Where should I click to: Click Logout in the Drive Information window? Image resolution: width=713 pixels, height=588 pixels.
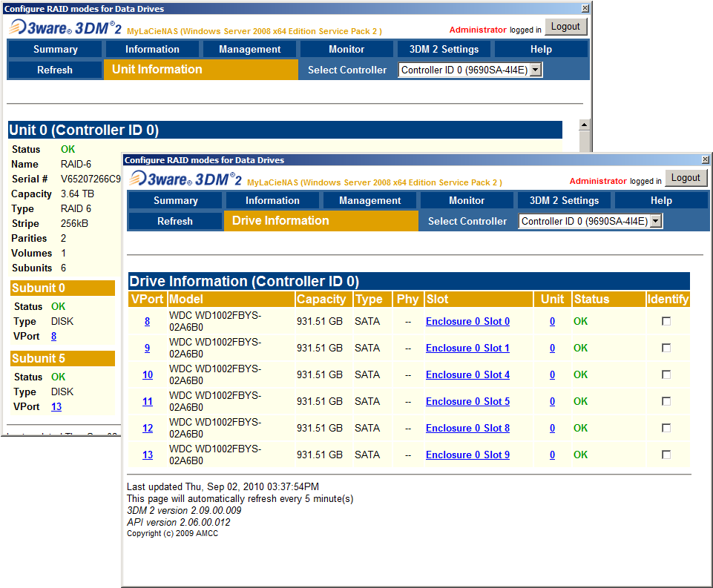(x=686, y=178)
